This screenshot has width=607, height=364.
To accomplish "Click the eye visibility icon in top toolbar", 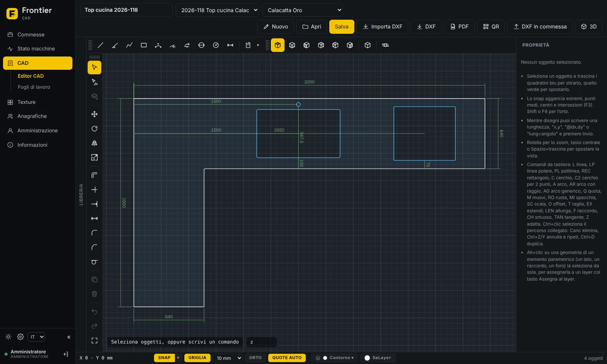I will tap(385, 45).
